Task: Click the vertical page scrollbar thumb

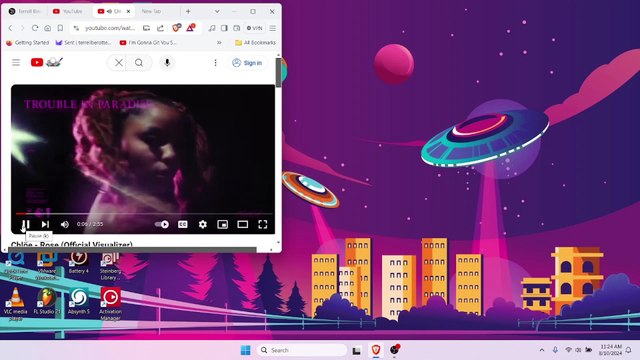Action: pyautogui.click(x=278, y=72)
